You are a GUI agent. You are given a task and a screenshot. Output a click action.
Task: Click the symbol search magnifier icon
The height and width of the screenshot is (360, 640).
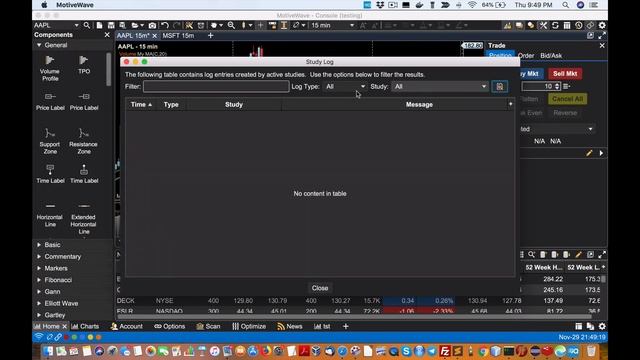click(87, 25)
